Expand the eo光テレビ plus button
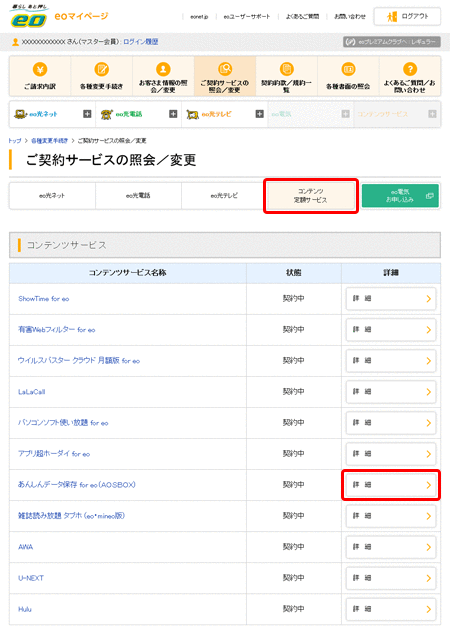 (259, 114)
